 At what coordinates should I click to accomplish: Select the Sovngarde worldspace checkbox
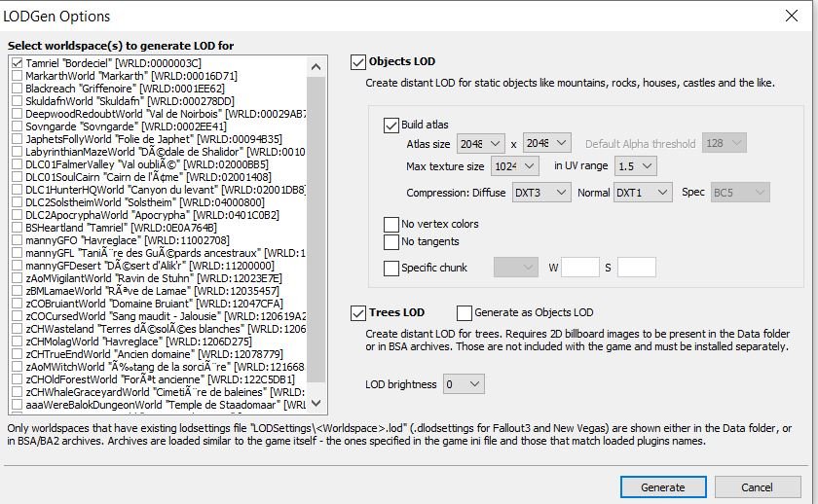17,126
